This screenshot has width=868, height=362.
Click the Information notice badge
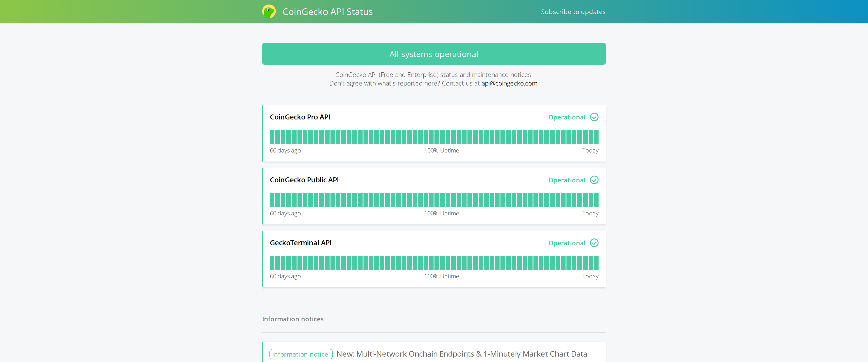pyautogui.click(x=301, y=354)
